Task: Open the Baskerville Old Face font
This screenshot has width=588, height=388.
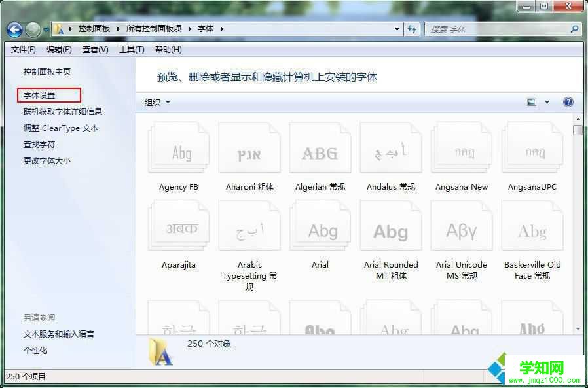Action: [532, 226]
